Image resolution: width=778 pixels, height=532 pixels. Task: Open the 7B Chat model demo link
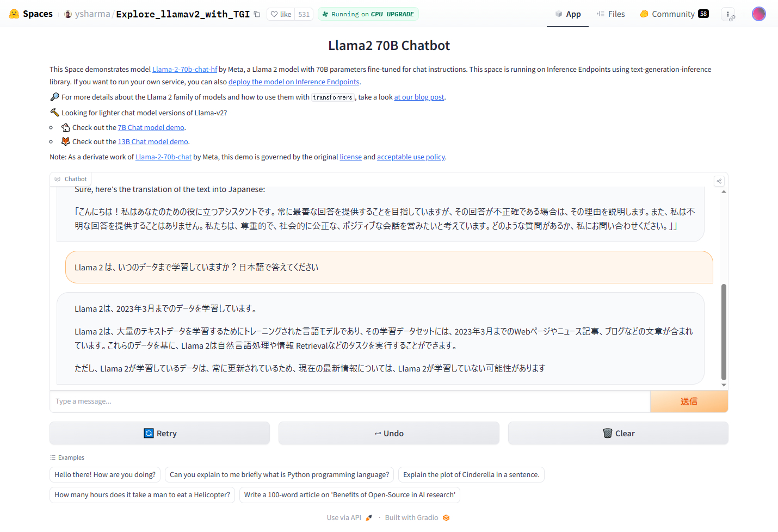(151, 128)
